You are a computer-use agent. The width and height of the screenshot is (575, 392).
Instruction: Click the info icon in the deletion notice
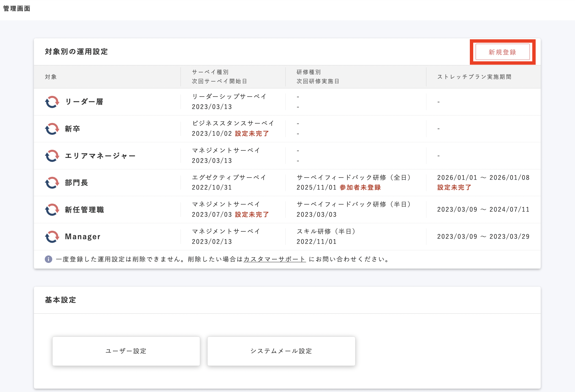tap(49, 259)
